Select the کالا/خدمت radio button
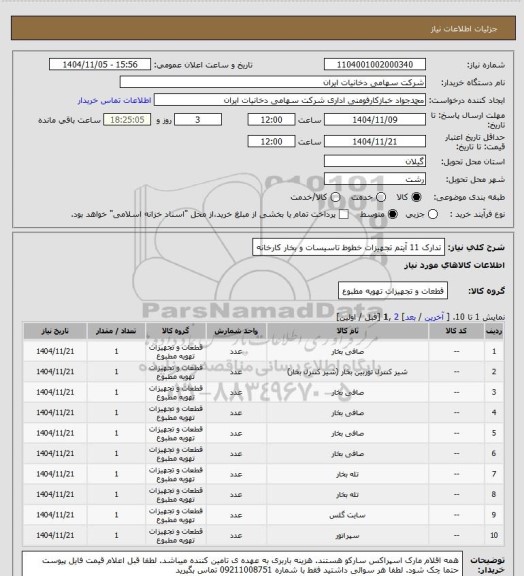524x576 pixels. (x=335, y=197)
